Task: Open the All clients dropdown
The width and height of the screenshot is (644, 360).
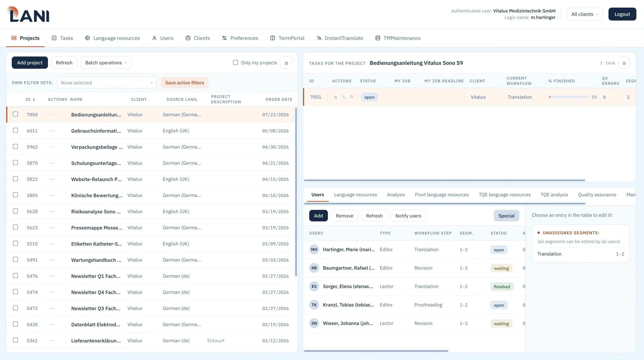Action: 585,14
